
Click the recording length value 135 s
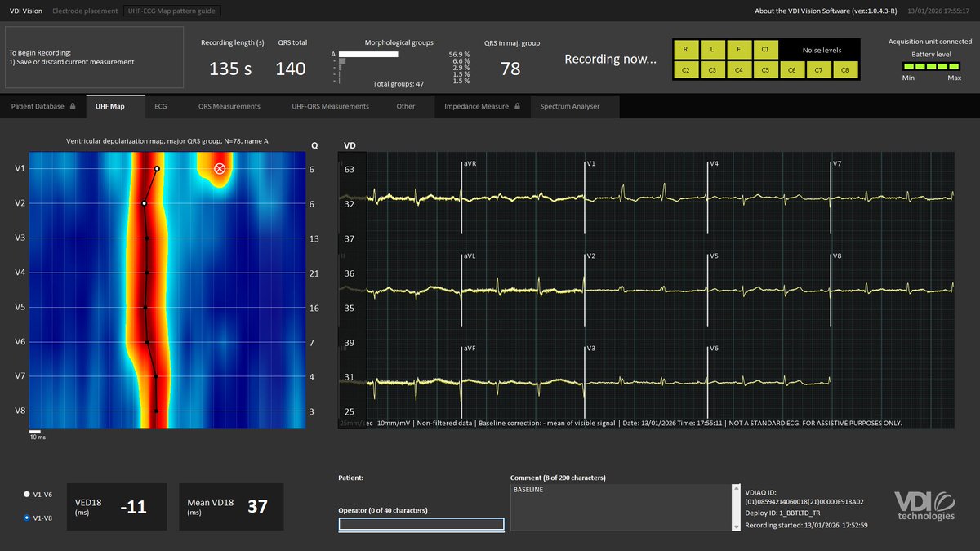coord(231,69)
